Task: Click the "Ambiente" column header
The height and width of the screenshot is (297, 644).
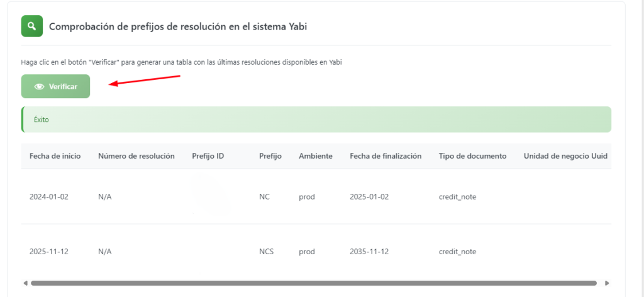Action: (x=316, y=156)
